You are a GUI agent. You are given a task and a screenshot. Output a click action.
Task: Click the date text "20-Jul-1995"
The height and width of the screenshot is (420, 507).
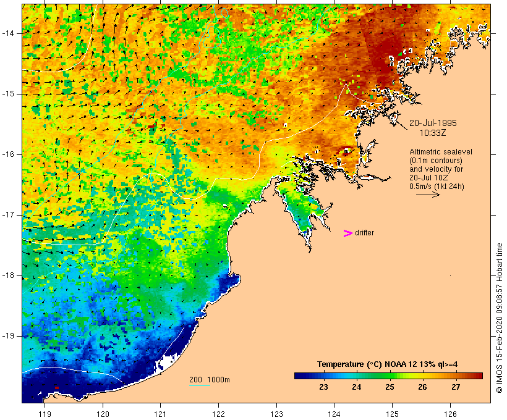click(x=433, y=123)
